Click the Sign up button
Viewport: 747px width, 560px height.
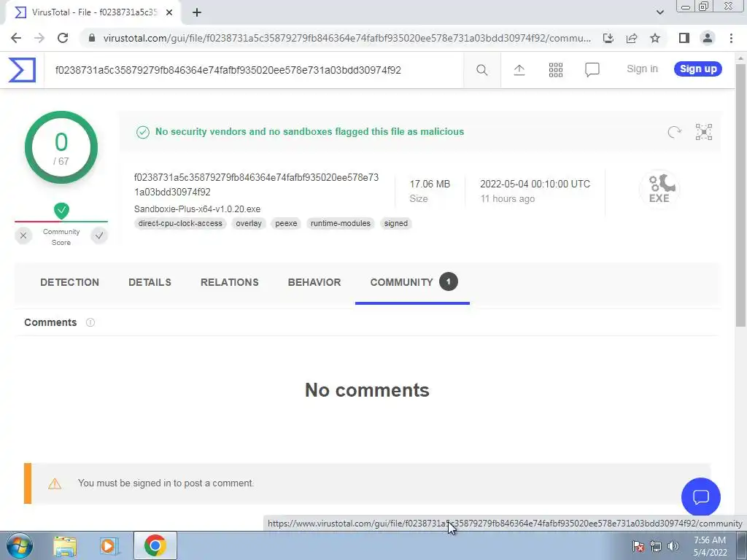pos(698,69)
